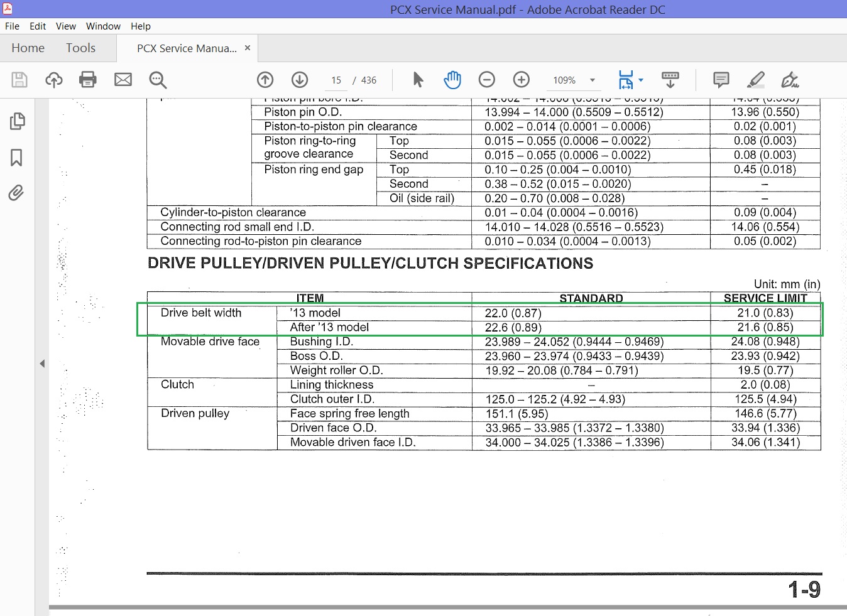Zoom out with the minus icon
847x616 pixels.
pos(487,80)
